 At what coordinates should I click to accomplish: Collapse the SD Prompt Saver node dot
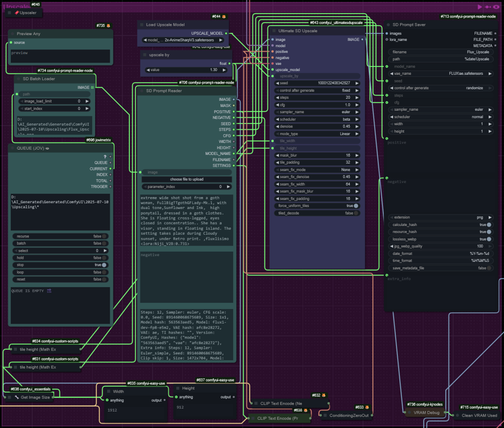[388, 25]
